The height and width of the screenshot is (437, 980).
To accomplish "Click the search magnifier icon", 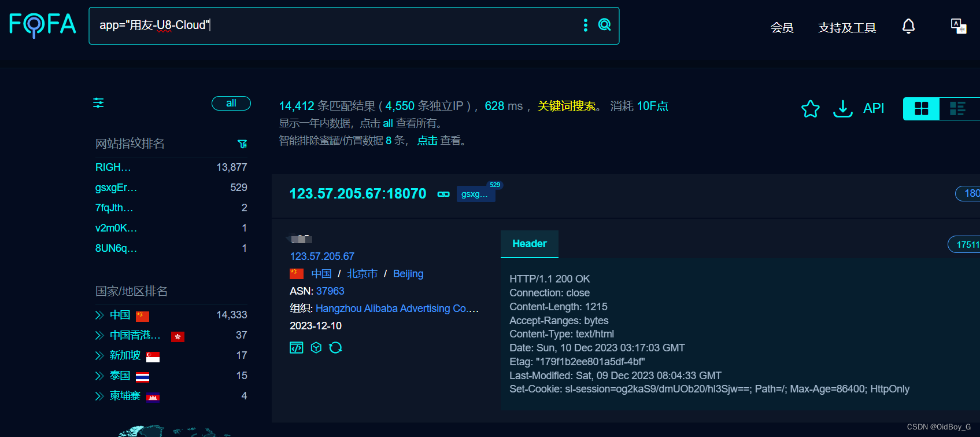I will [605, 24].
